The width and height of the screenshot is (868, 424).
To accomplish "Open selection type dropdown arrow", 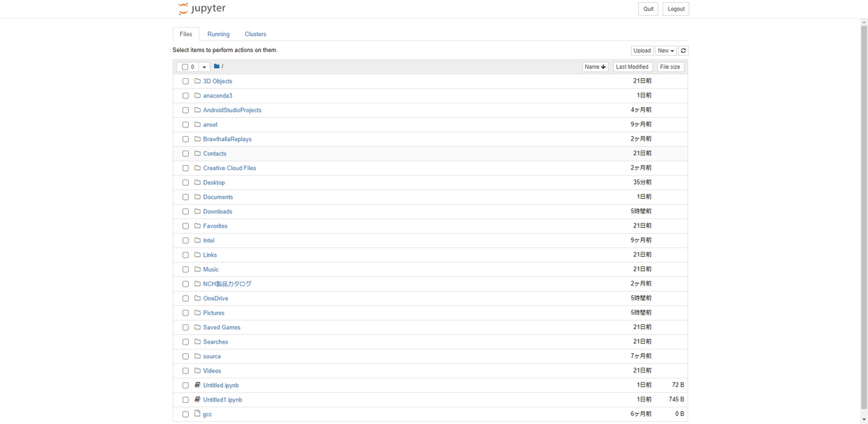I will coord(204,67).
